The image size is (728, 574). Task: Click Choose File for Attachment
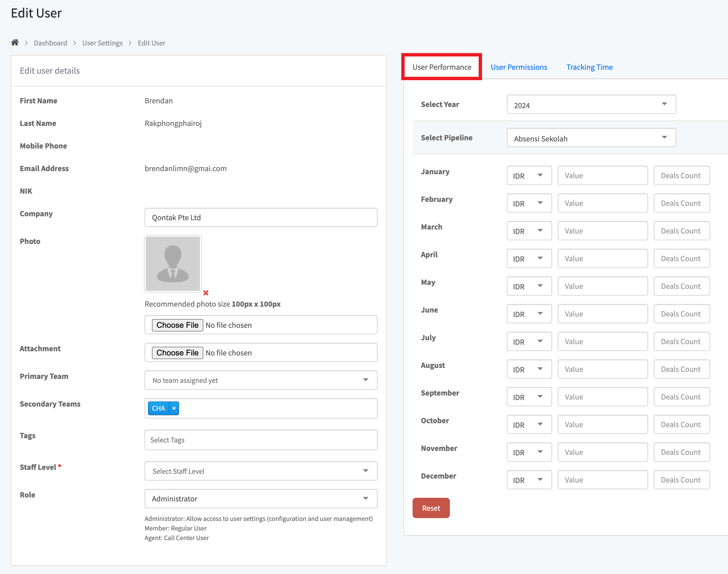177,353
